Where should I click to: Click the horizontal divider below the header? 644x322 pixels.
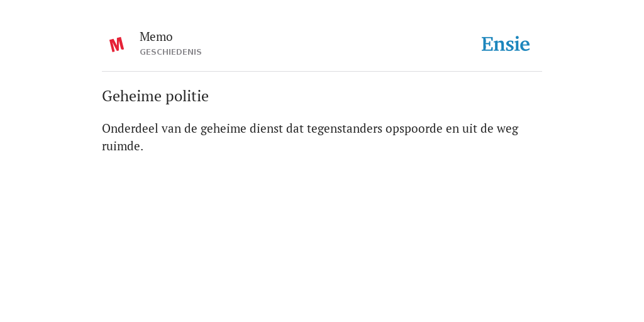322,72
